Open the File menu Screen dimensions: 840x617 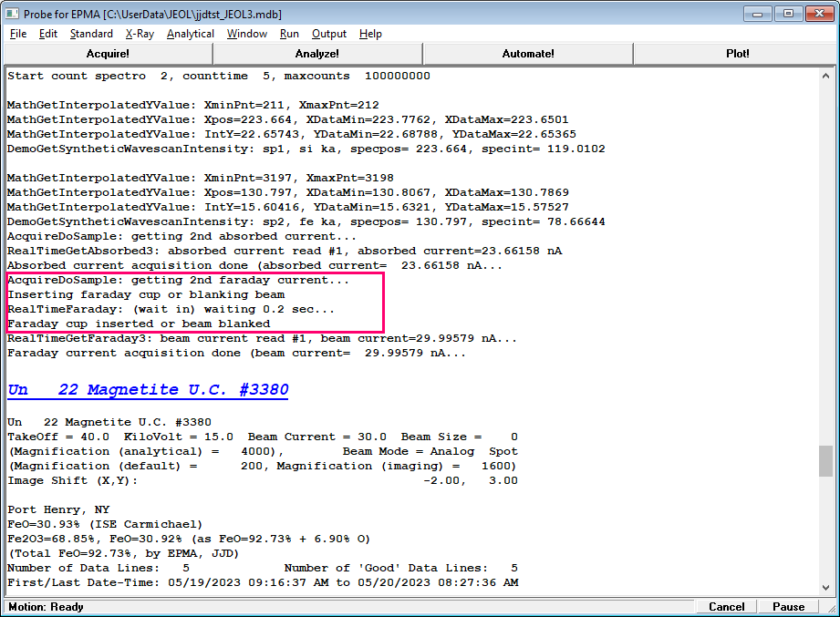(x=18, y=34)
